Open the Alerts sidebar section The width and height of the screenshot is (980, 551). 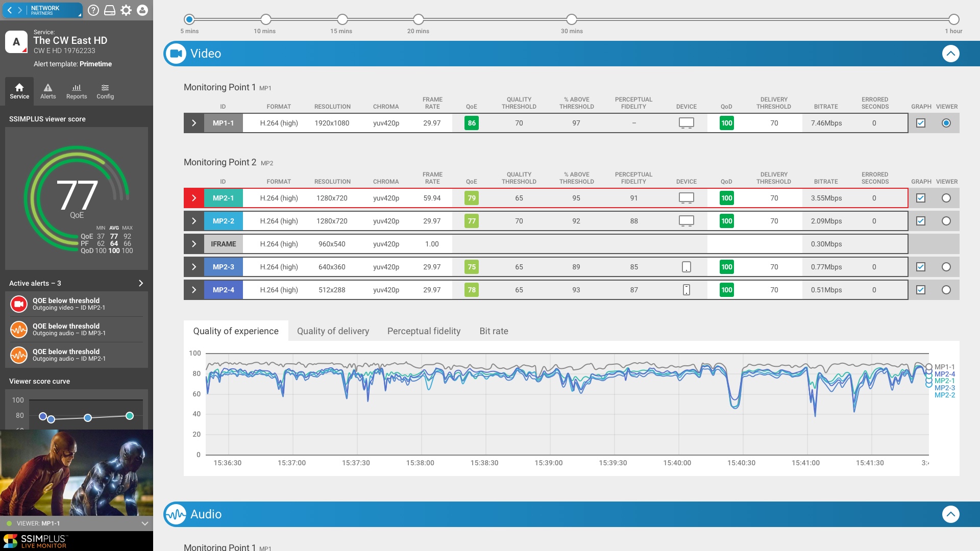pos(48,91)
